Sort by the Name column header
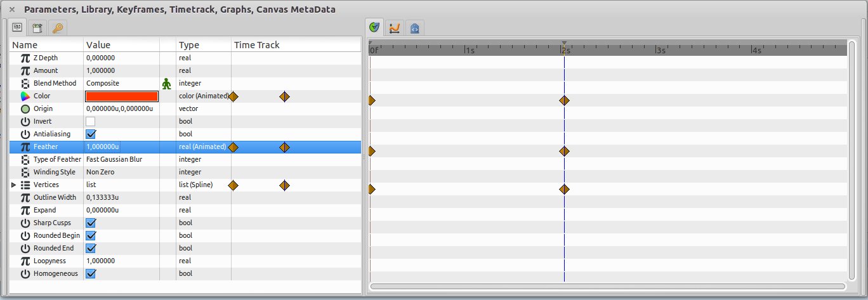 click(47, 45)
